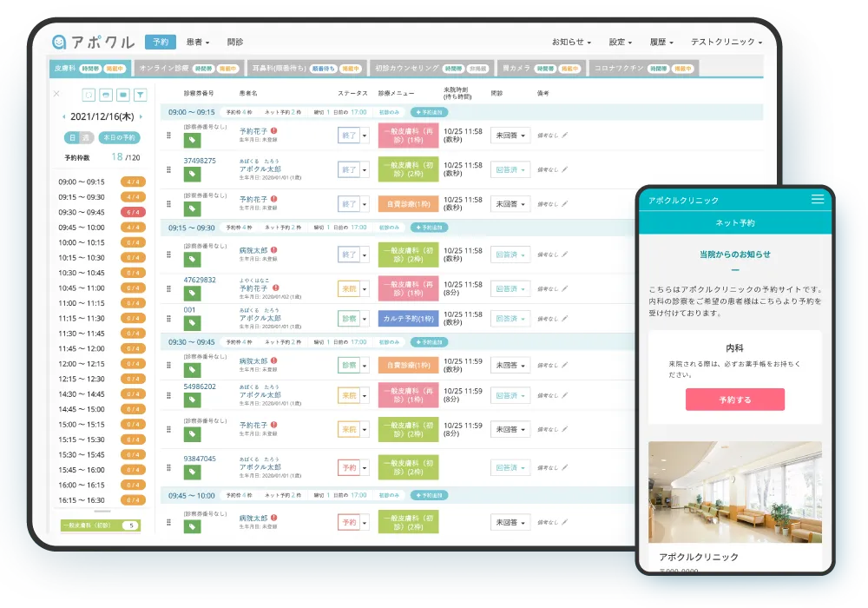Open the 問診 menu in the header
868x608 pixels.
click(x=235, y=42)
